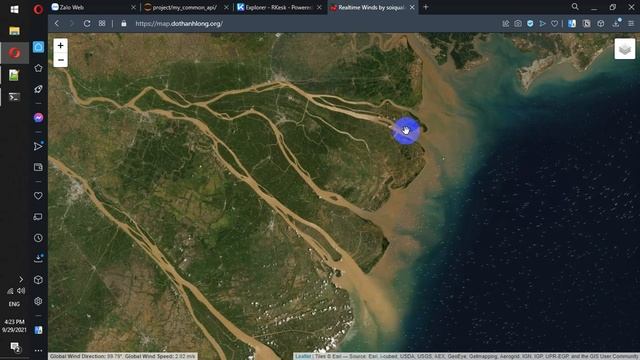Image resolution: width=640 pixels, height=360 pixels.
Task: Open a new browser tab
Action: 426,7
